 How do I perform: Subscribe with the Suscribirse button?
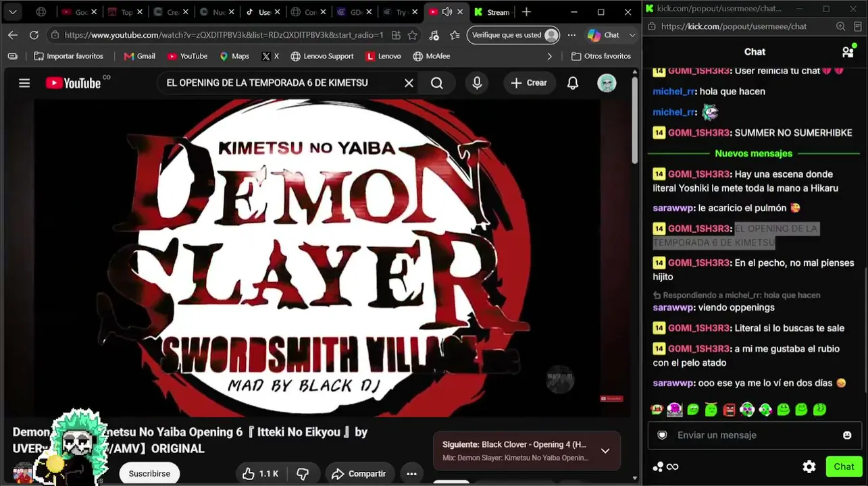(x=149, y=474)
